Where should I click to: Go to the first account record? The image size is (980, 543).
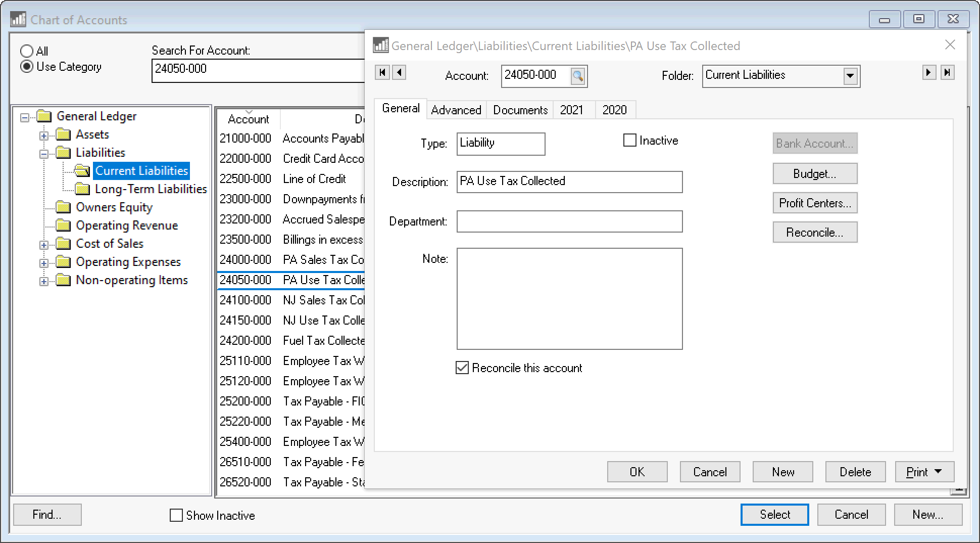(382, 72)
